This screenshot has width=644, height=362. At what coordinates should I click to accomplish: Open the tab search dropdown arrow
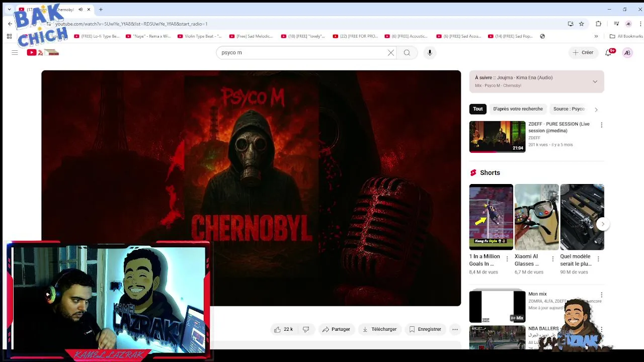click(9, 9)
